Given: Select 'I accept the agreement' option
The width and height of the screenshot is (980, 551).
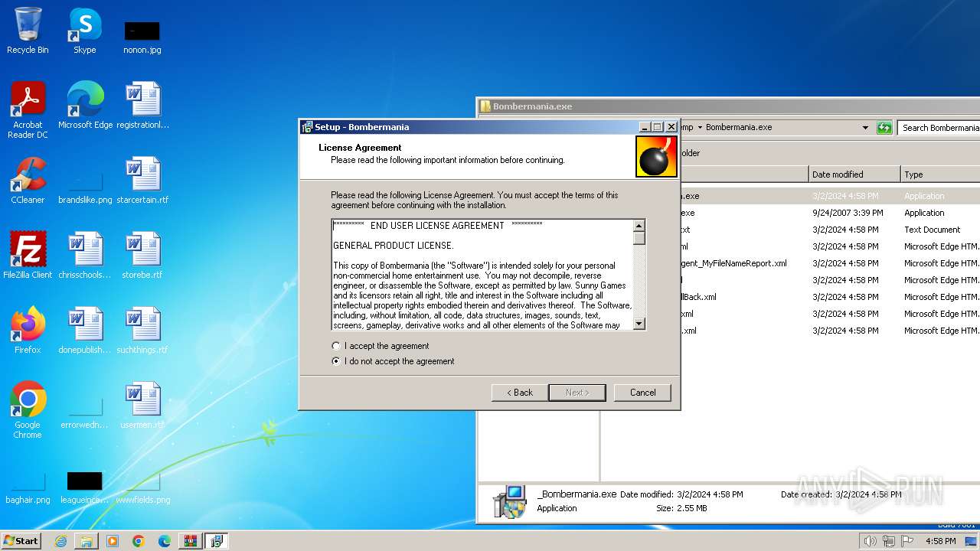Looking at the screenshot, I should coord(381,346).
